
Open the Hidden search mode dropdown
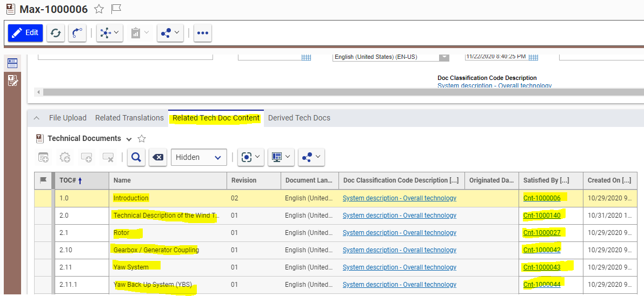(199, 157)
